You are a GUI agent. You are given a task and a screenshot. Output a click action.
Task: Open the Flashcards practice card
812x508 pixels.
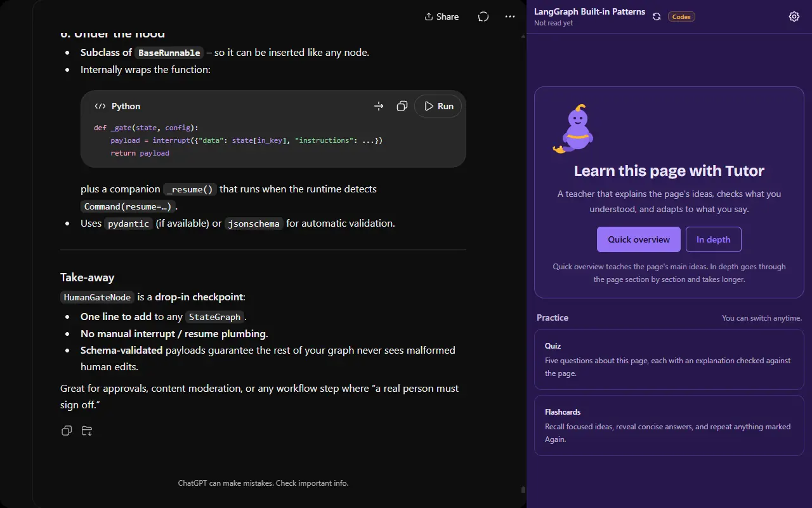pyautogui.click(x=669, y=425)
